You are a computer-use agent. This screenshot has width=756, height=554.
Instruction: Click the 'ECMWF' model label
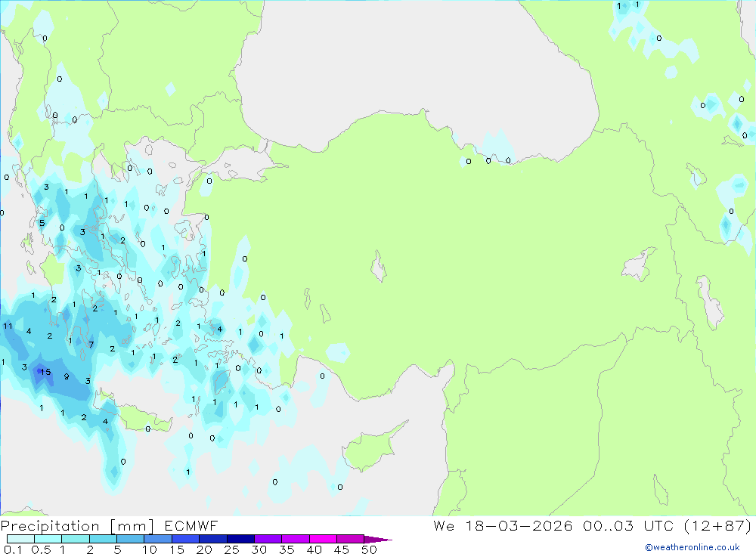click(191, 526)
